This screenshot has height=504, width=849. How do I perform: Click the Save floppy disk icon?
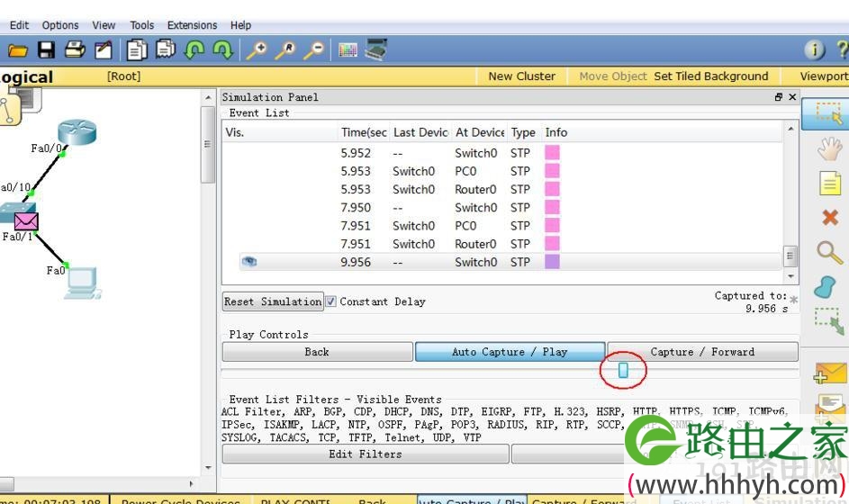(46, 50)
